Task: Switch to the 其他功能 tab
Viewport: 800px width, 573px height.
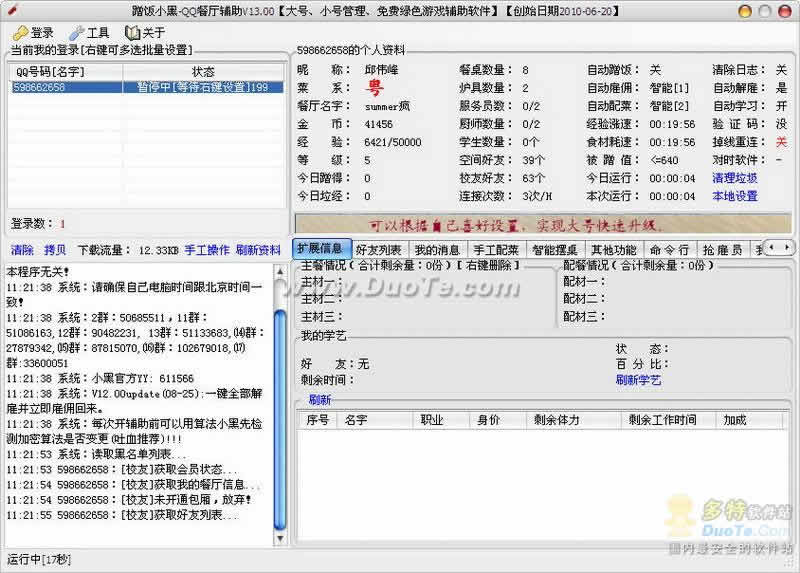Action: click(x=613, y=250)
